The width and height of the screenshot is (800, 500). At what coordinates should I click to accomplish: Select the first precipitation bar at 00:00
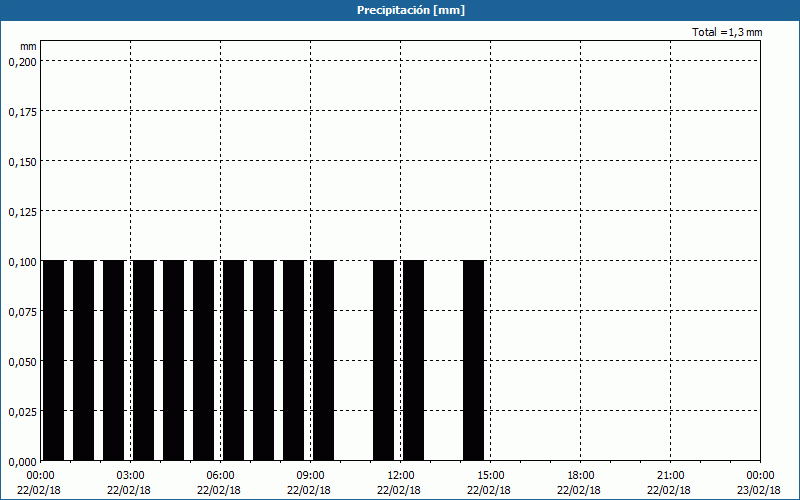54,360
